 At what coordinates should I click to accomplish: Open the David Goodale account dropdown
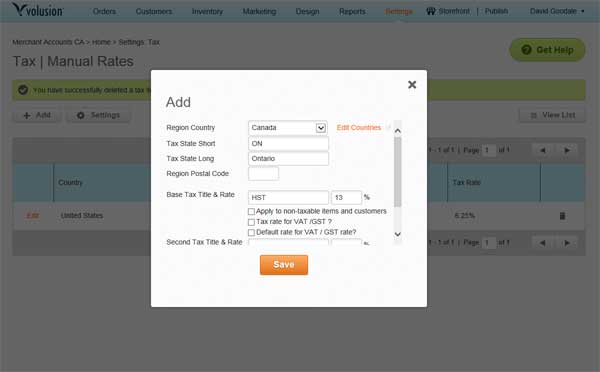click(x=557, y=11)
